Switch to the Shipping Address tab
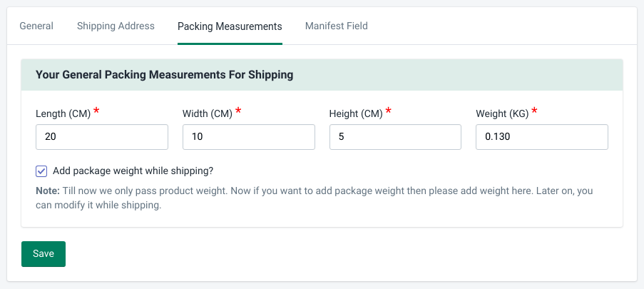This screenshot has width=644, height=289. pos(116,26)
